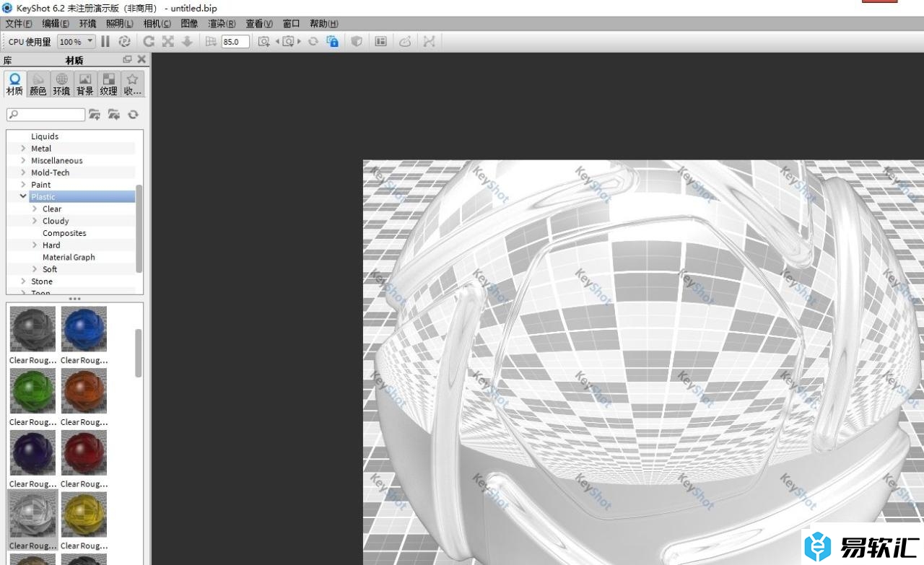Image resolution: width=924 pixels, height=565 pixels.
Task: Expand the Miscellaneous folder arrow
Action: pyautogui.click(x=23, y=160)
